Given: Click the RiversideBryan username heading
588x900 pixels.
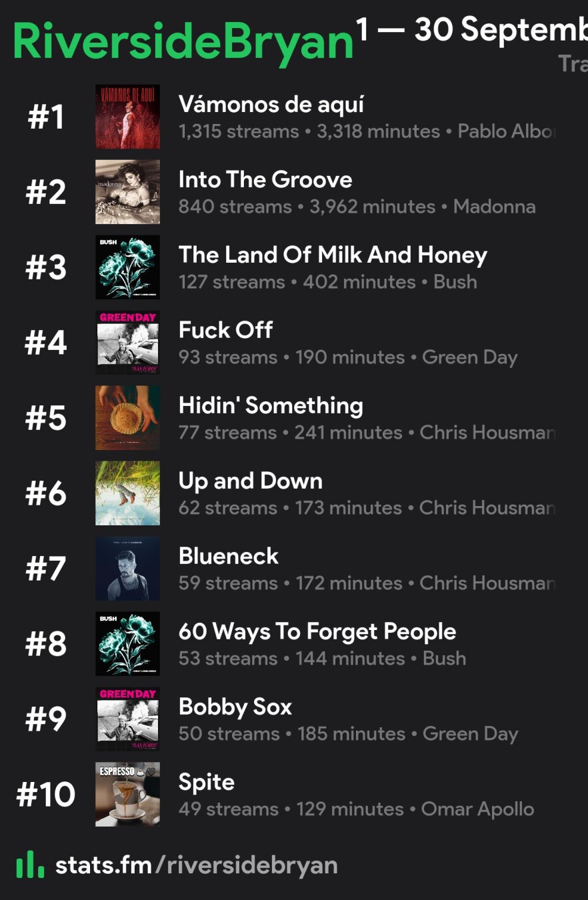Looking at the screenshot, I should point(183,41).
